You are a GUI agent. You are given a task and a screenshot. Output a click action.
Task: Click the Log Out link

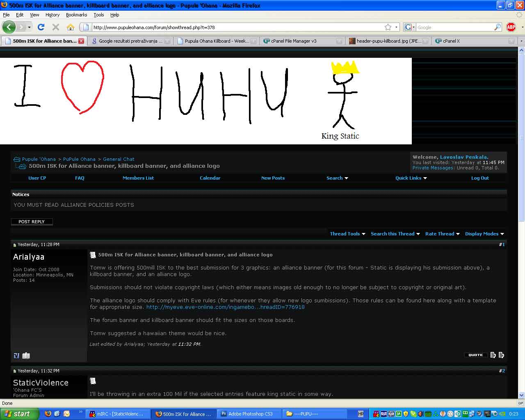pos(480,178)
